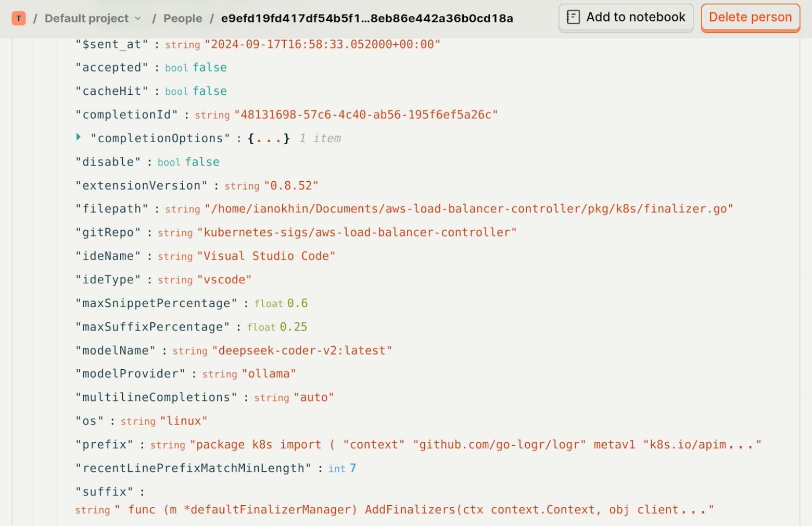Image resolution: width=812 pixels, height=526 pixels.
Task: Select the $sent_at timestamp value
Action: click(x=322, y=45)
